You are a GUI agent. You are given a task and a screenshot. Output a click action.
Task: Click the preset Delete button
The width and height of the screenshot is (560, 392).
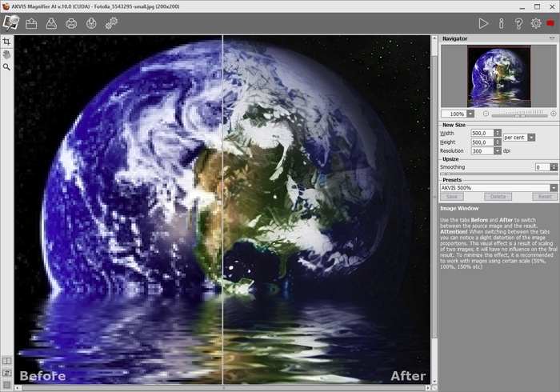[x=498, y=197]
